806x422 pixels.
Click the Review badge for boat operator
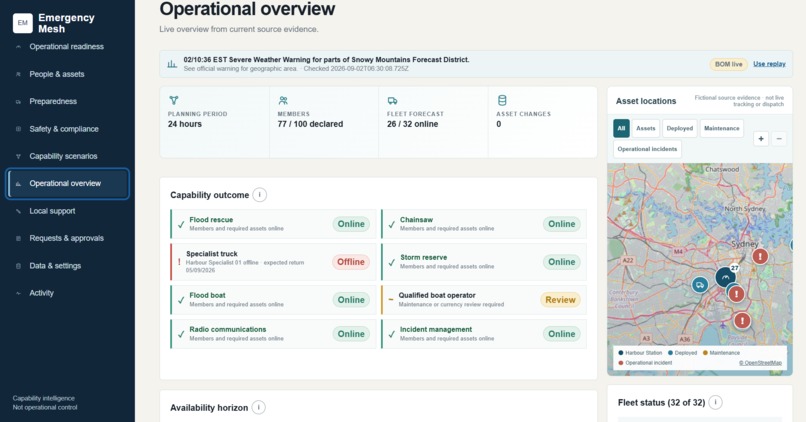560,300
